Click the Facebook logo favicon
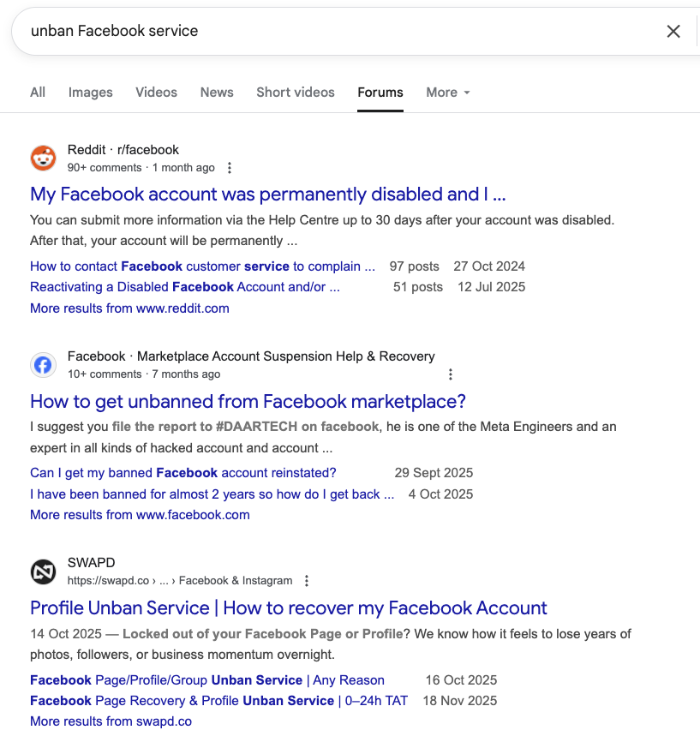The image size is (700, 748). click(43, 365)
